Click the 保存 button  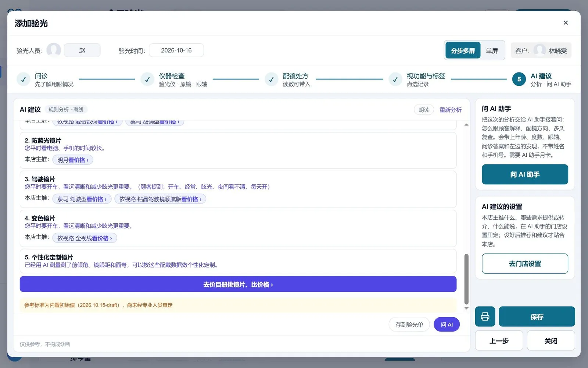tap(537, 316)
